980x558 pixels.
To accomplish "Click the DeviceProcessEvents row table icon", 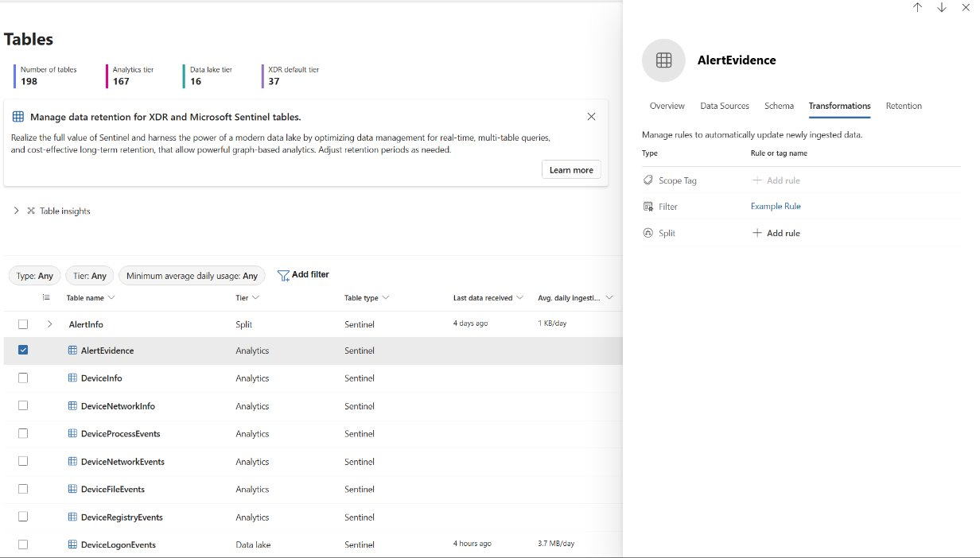I will point(72,434).
